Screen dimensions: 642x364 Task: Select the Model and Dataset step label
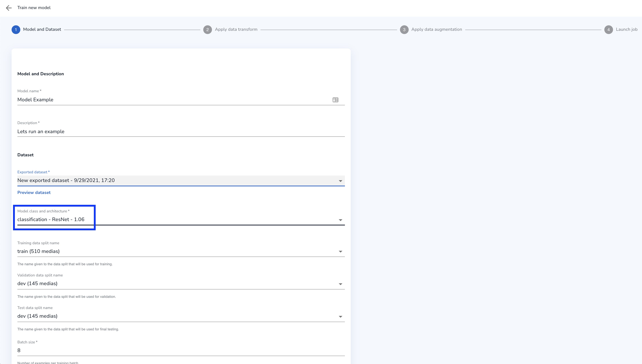[42, 29]
